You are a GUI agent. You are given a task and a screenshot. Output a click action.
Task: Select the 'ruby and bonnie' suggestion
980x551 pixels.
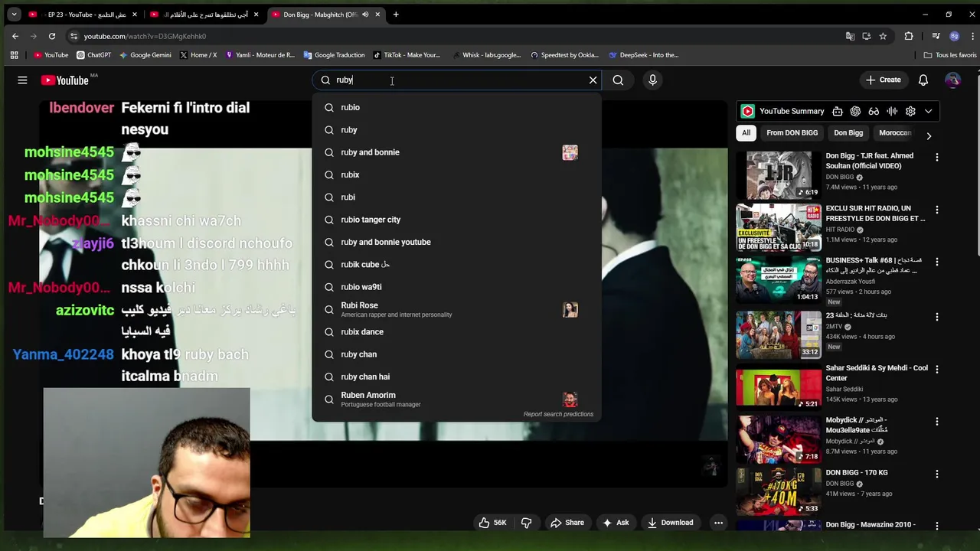pyautogui.click(x=456, y=152)
